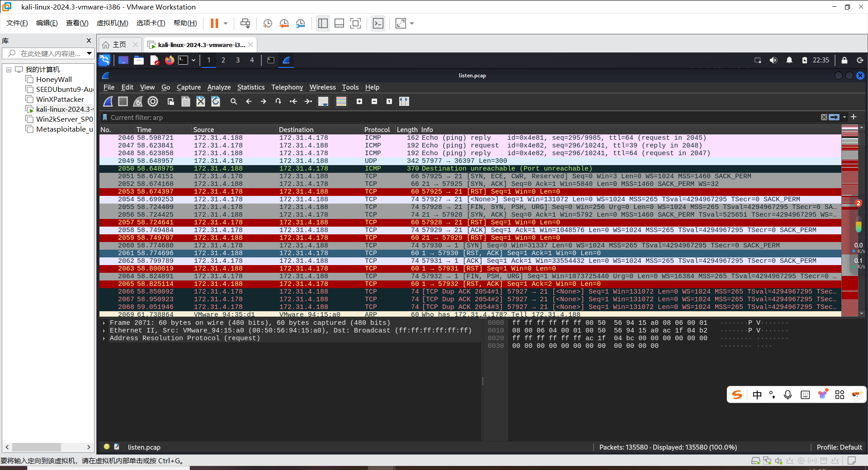Expand the Frame 2071 details row
This screenshot has width=868, height=470.
104,323
